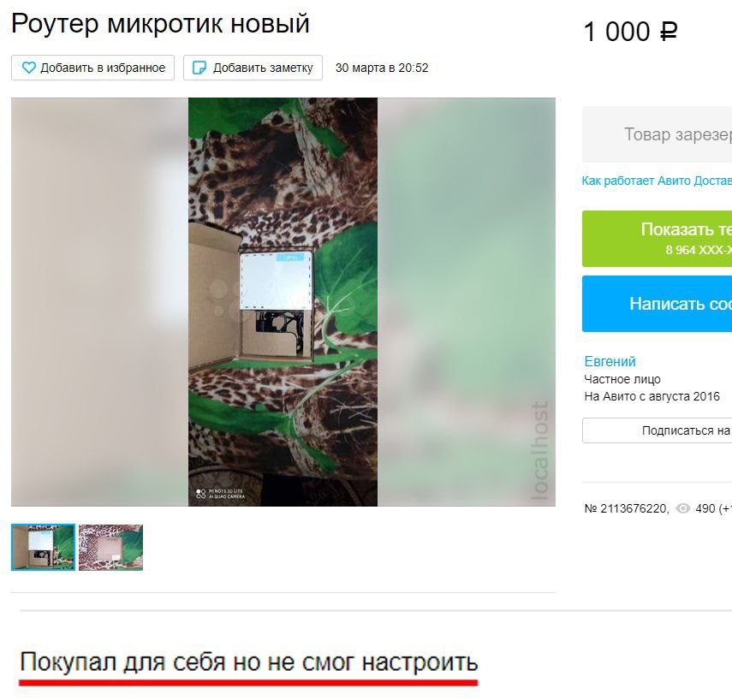732x700 pixels.
Task: Click the eye views counter icon
Action: [683, 508]
